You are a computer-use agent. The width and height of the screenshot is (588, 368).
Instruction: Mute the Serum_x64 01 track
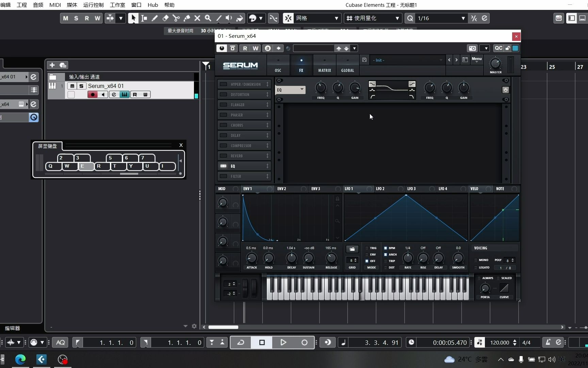coord(72,86)
